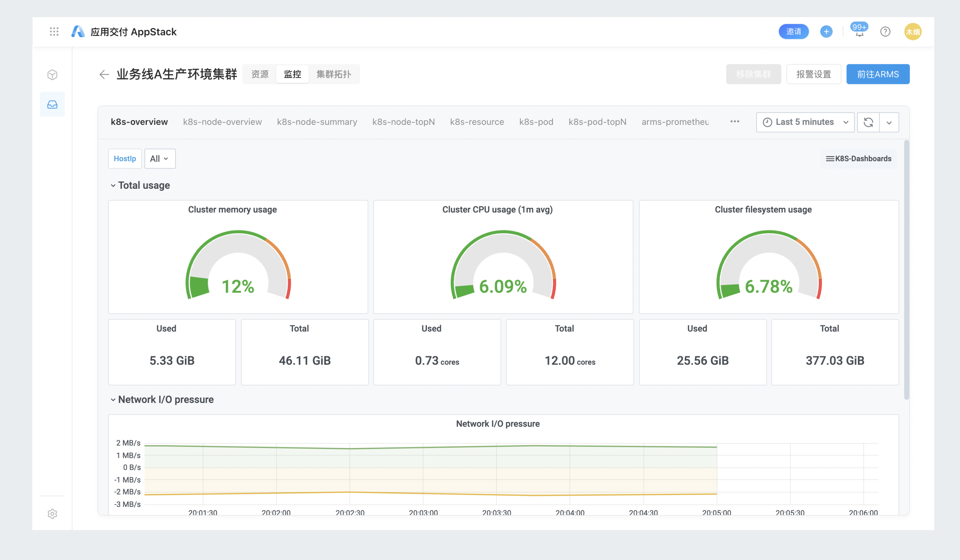
Task: Open the help question mark icon
Action: pyautogui.click(x=885, y=32)
